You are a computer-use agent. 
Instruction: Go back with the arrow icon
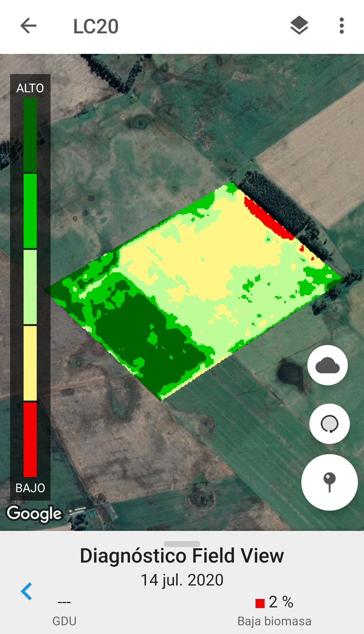pyautogui.click(x=28, y=26)
